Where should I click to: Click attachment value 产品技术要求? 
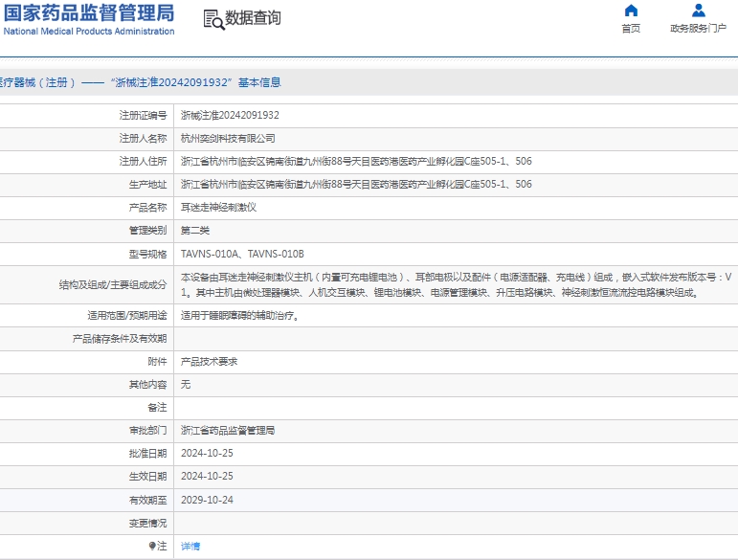tap(209, 362)
